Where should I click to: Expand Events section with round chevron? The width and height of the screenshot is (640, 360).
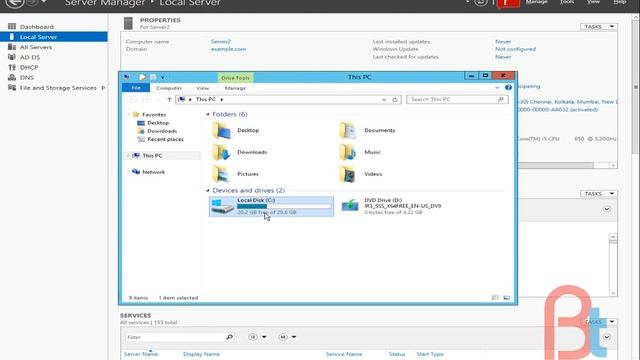(x=607, y=209)
